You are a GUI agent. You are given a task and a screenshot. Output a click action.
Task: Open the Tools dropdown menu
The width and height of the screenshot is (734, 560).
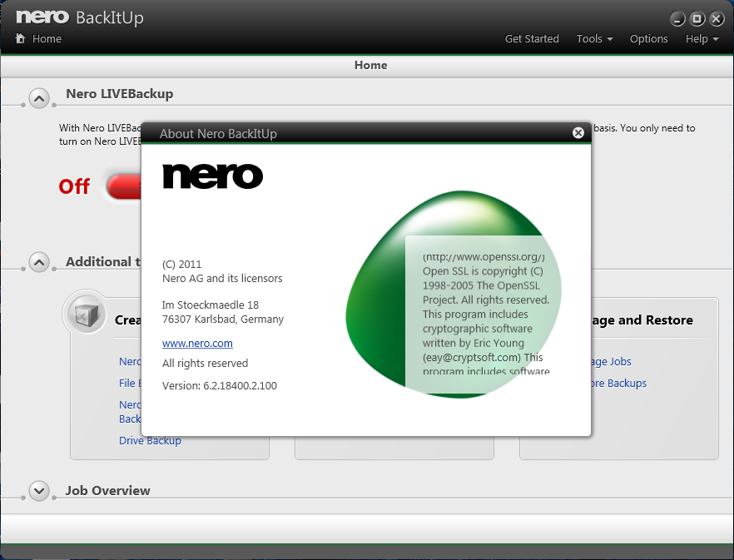pyautogui.click(x=594, y=39)
